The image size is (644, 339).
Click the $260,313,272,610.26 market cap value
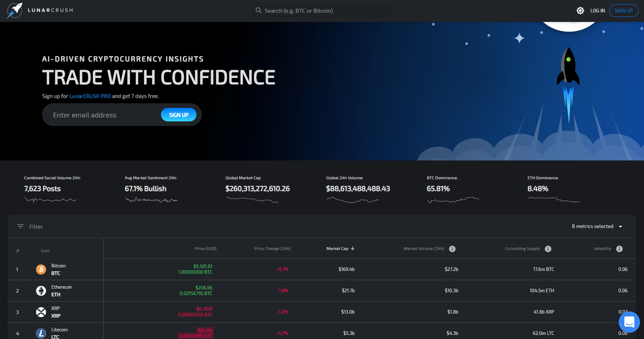(x=258, y=188)
